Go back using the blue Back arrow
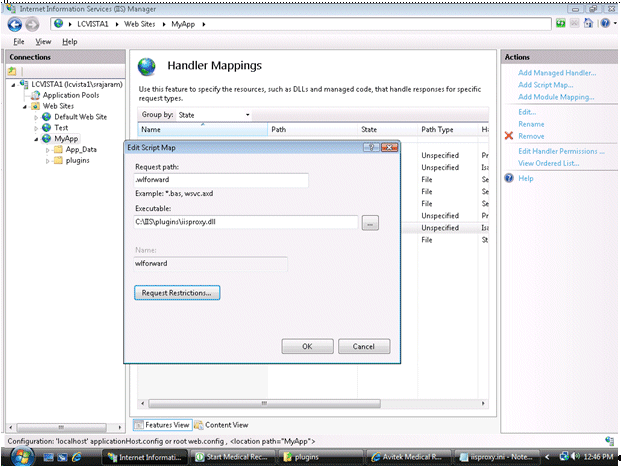This screenshot has height=468, width=621. pyautogui.click(x=15, y=25)
